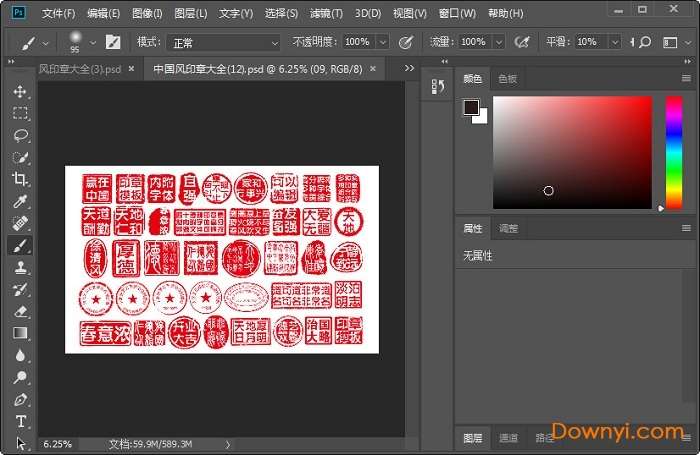
Task: Open the History panel icon
Action: pyautogui.click(x=437, y=88)
